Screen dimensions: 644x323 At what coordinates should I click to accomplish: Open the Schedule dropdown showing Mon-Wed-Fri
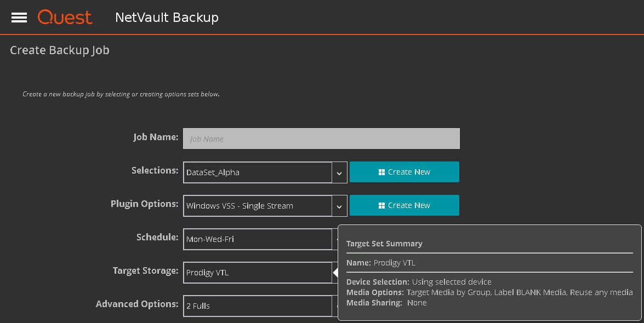tap(258, 239)
